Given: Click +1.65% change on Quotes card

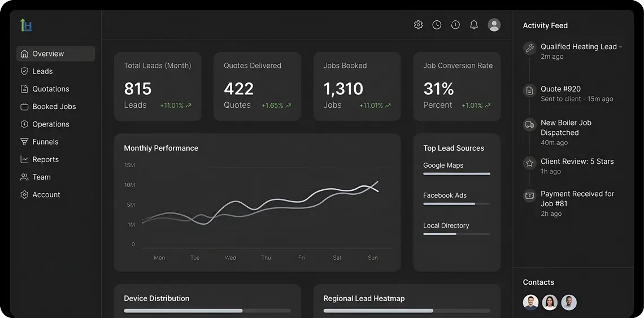Looking at the screenshot, I should click(272, 106).
